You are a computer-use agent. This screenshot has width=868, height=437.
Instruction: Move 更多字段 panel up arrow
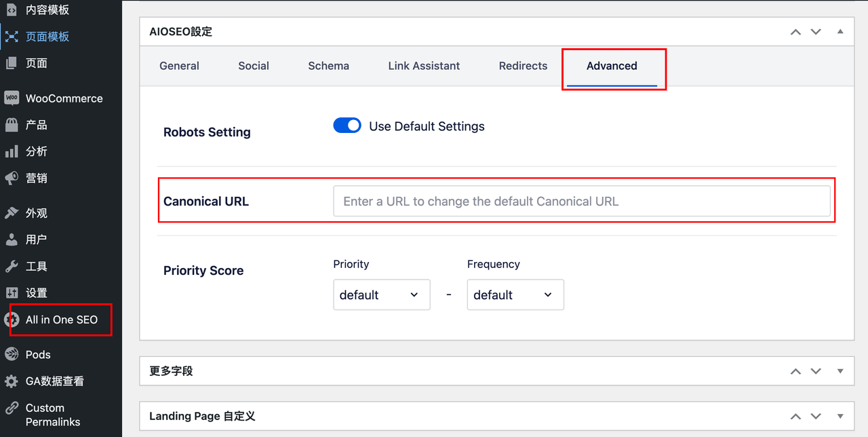(x=795, y=371)
